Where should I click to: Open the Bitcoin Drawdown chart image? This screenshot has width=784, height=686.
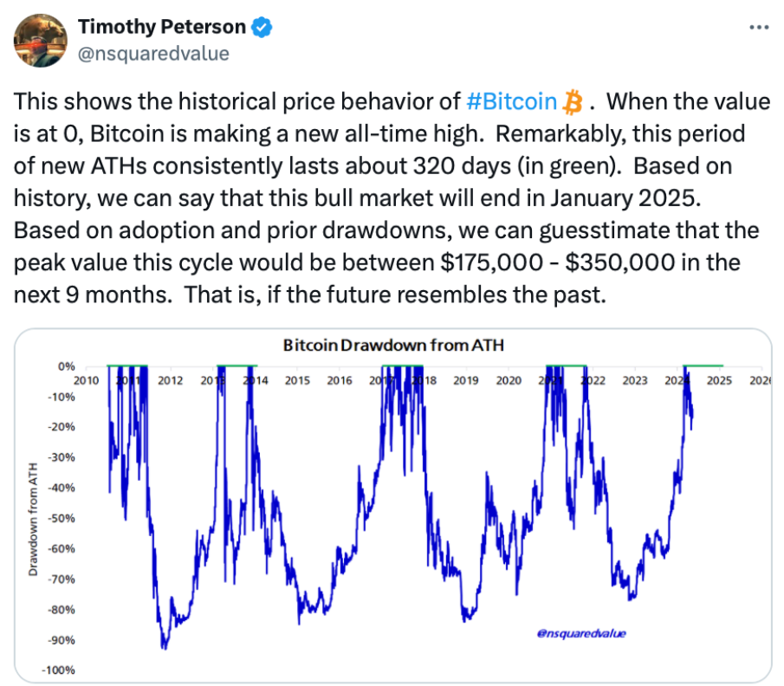[393, 506]
